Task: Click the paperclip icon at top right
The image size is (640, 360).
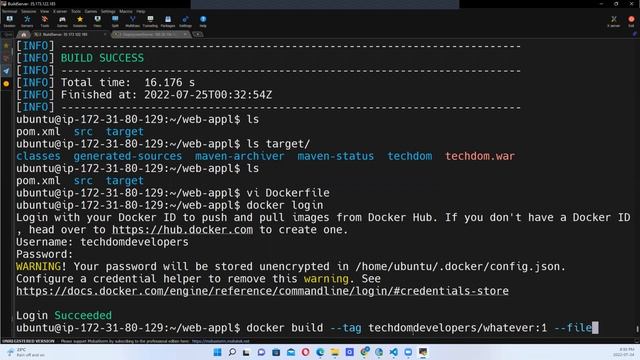Action: pos(635,34)
